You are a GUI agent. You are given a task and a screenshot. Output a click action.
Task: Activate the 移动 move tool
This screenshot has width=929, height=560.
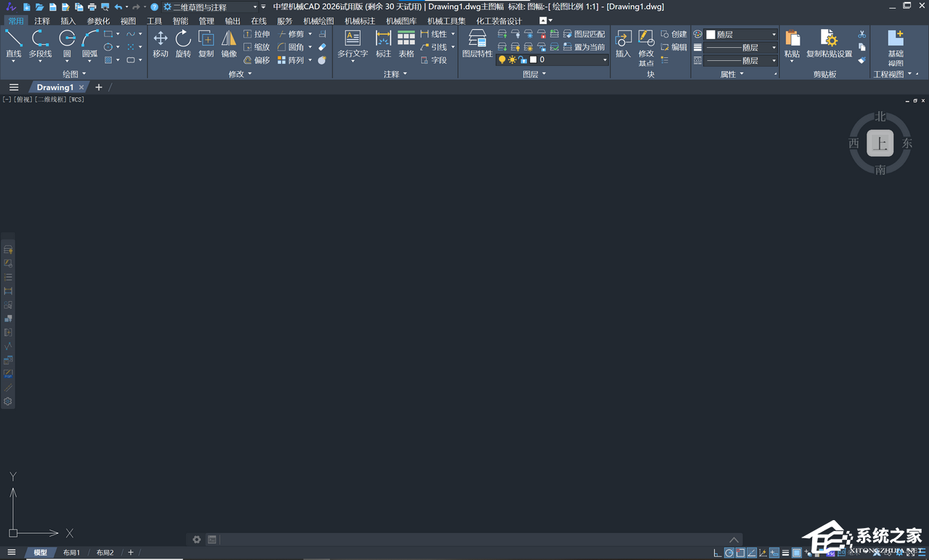pyautogui.click(x=160, y=44)
